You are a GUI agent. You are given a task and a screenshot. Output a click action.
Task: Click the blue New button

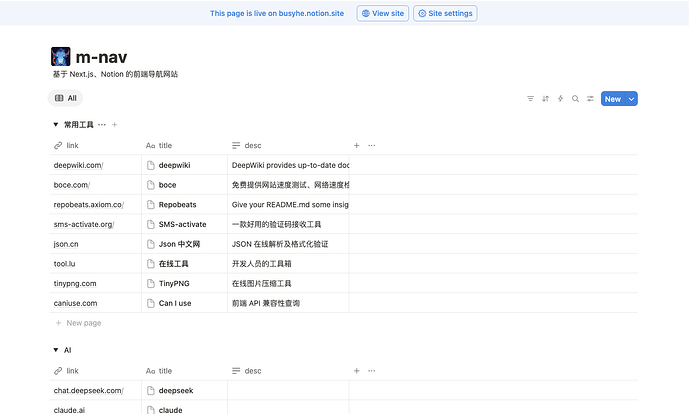tap(613, 99)
